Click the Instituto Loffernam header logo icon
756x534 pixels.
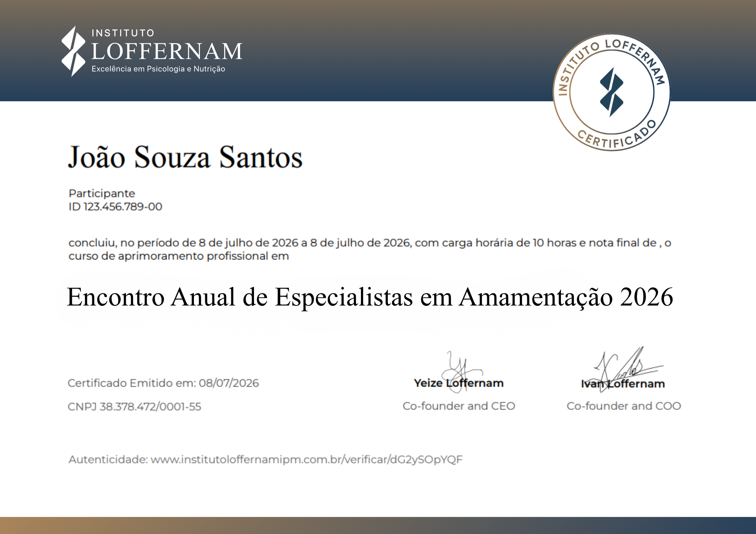point(73,51)
